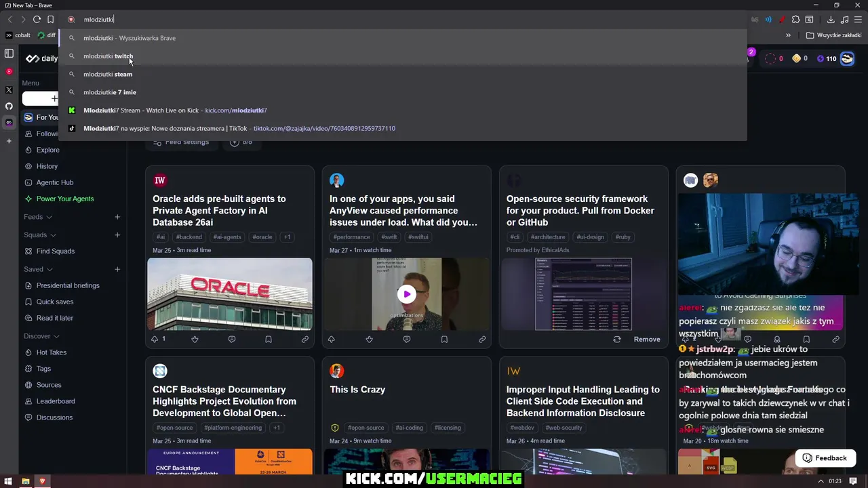Open the 'diff' bookmark

coord(47,35)
